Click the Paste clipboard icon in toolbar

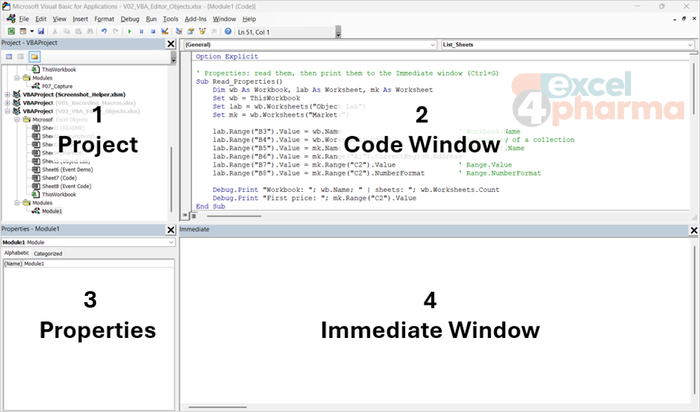coord(78,31)
